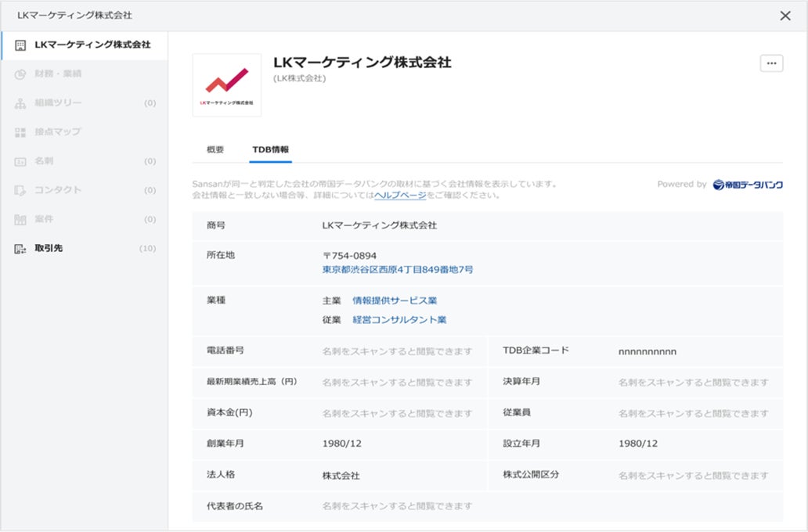Open 取引先 in the sidebar
Viewport: 808px width, 532px height.
click(x=84, y=248)
